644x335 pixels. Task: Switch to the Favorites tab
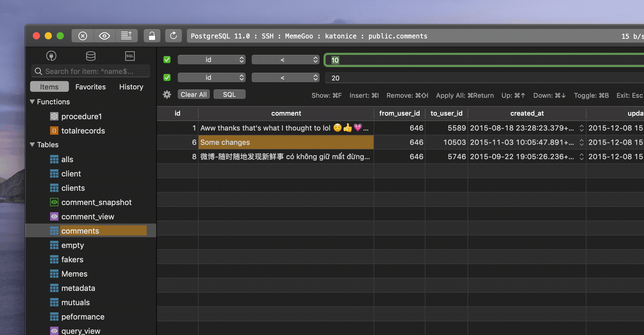(x=90, y=87)
